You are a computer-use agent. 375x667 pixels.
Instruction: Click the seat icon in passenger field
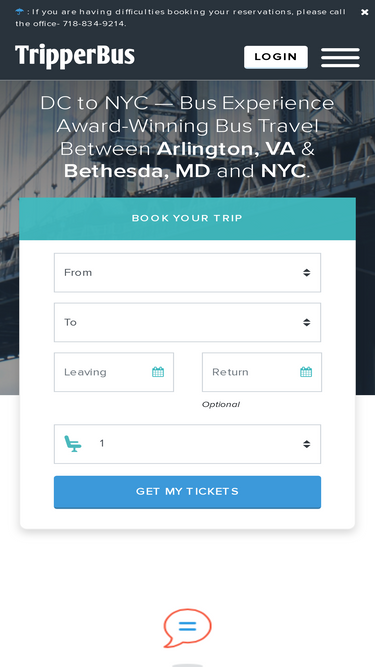coord(73,444)
